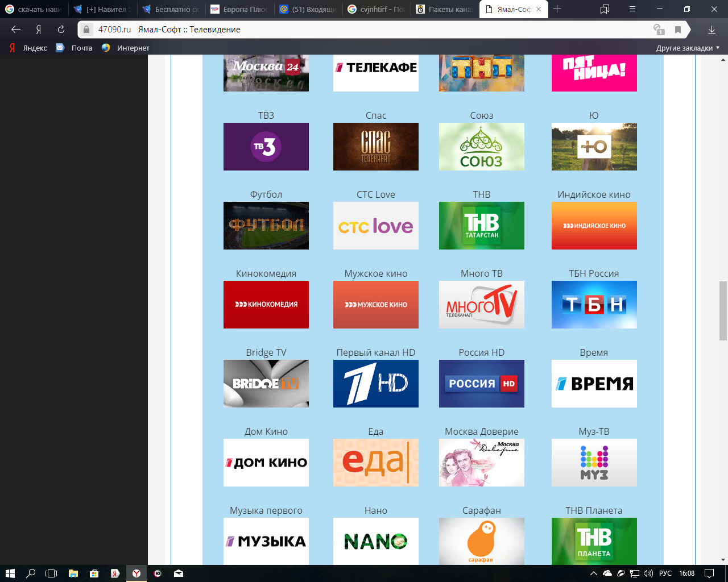This screenshot has width=728, height=582.
Task: Open the Mail app on taskbar
Action: pyautogui.click(x=179, y=573)
